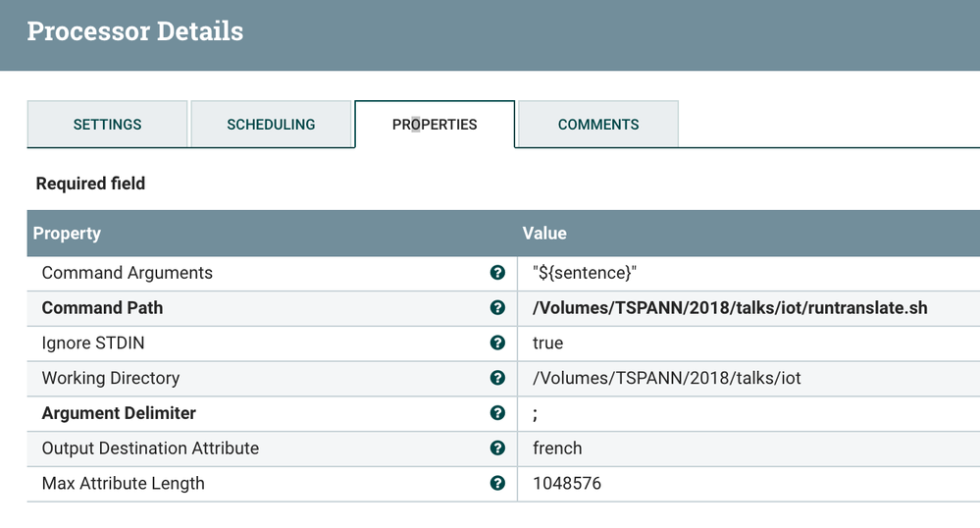Click Argument Delimiter question mark icon
The width and height of the screenshot is (980, 528).
497,413
